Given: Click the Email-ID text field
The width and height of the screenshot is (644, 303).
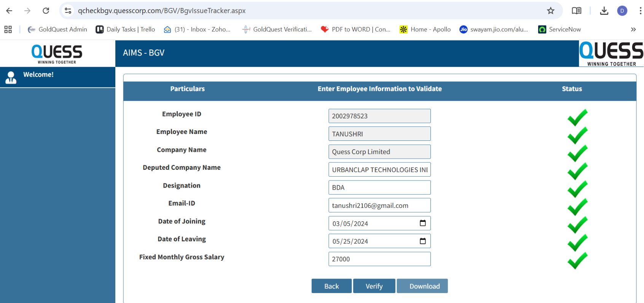Looking at the screenshot, I should (x=379, y=205).
